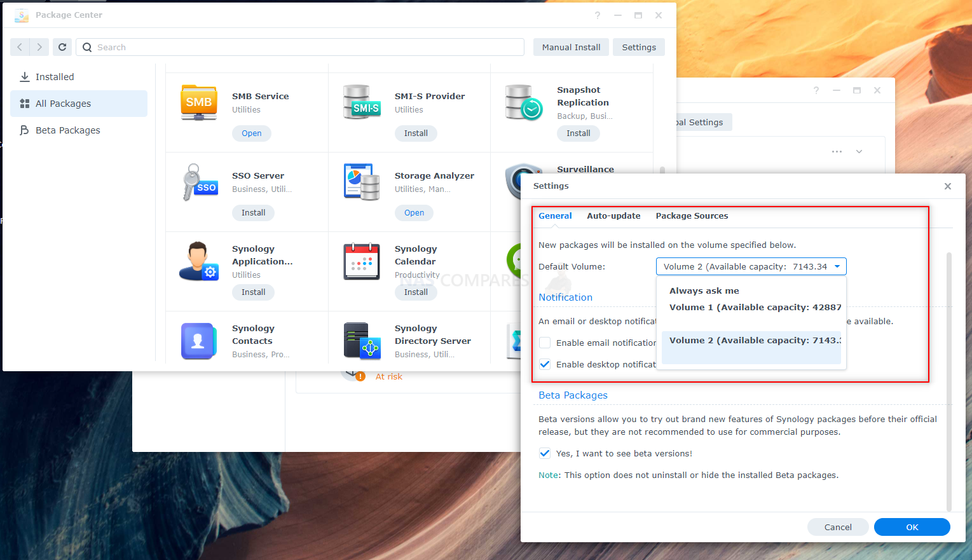Go forward with the right arrow button

39,47
